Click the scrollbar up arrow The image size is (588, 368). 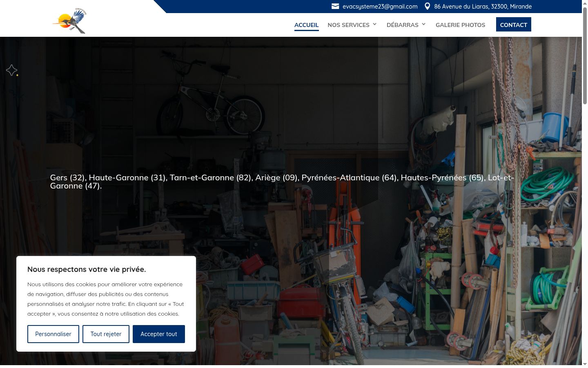585,3
